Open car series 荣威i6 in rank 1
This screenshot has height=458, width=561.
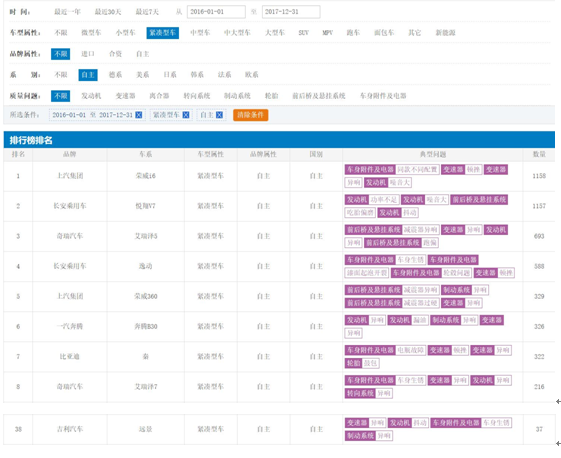(x=146, y=176)
